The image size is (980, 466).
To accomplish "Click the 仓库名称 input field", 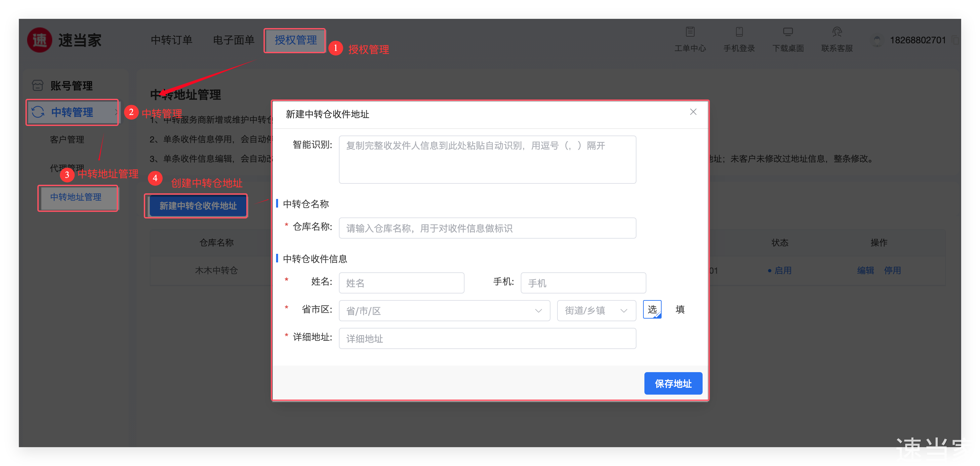I will coord(487,228).
